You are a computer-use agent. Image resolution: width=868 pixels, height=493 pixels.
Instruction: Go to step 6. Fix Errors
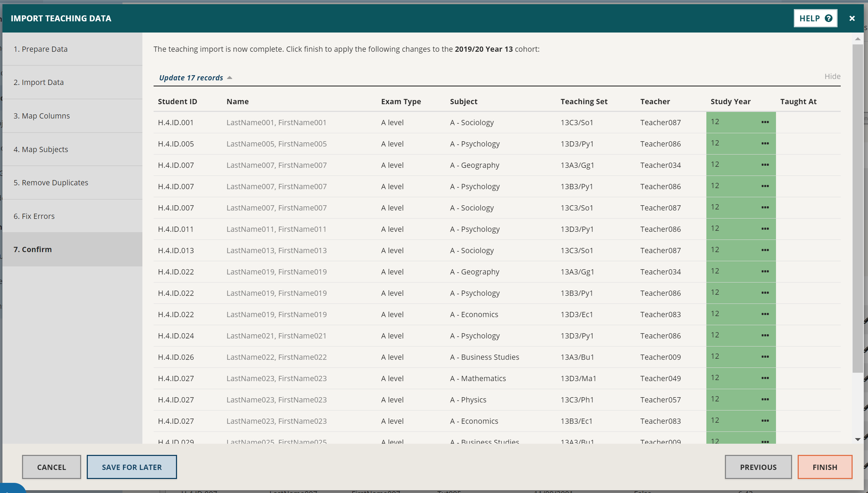coord(72,216)
